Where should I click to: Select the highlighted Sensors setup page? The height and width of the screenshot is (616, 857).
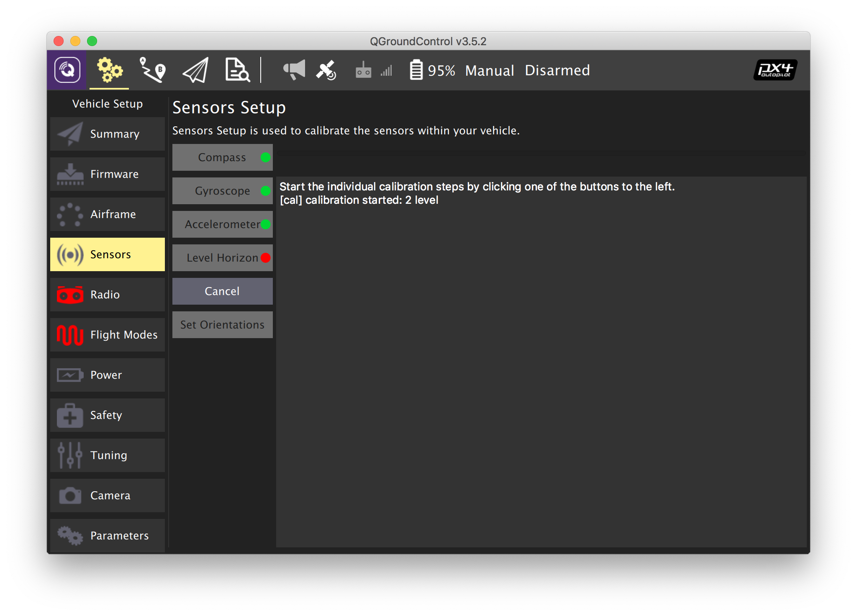108,254
